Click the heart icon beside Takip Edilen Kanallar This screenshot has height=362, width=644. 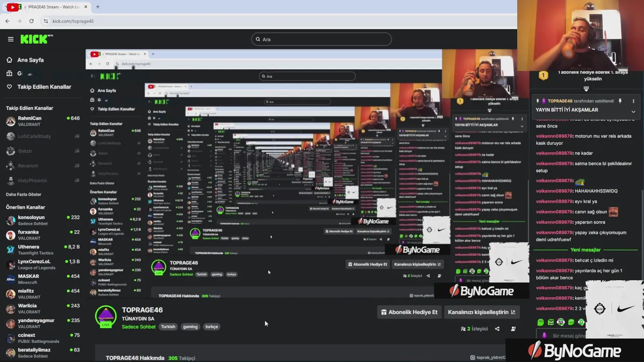tap(9, 86)
